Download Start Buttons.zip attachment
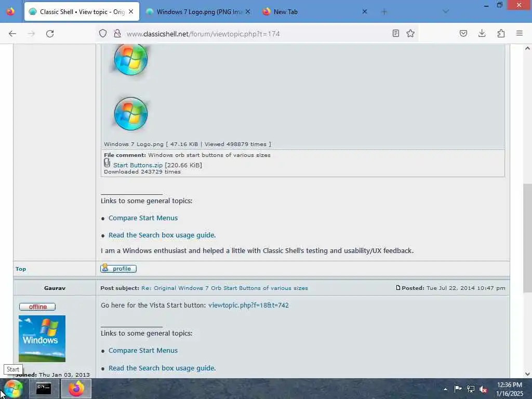The width and height of the screenshot is (532, 399). pos(138,165)
